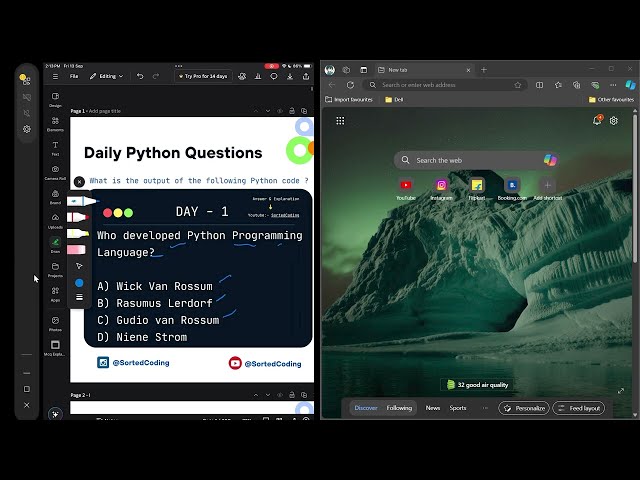Move Page 2 up with the chevron
This screenshot has height=480, width=640.
click(x=256, y=395)
